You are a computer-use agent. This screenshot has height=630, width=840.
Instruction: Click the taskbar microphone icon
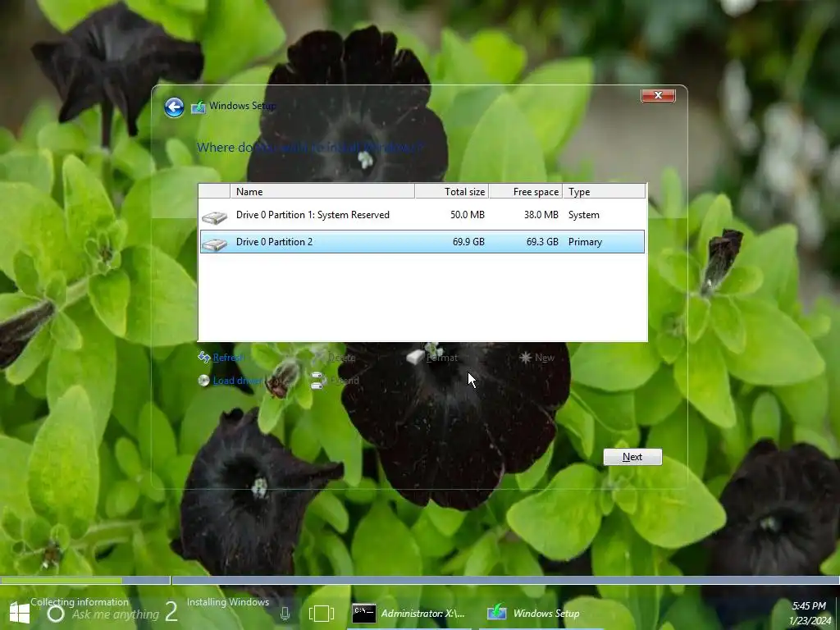pos(285,614)
